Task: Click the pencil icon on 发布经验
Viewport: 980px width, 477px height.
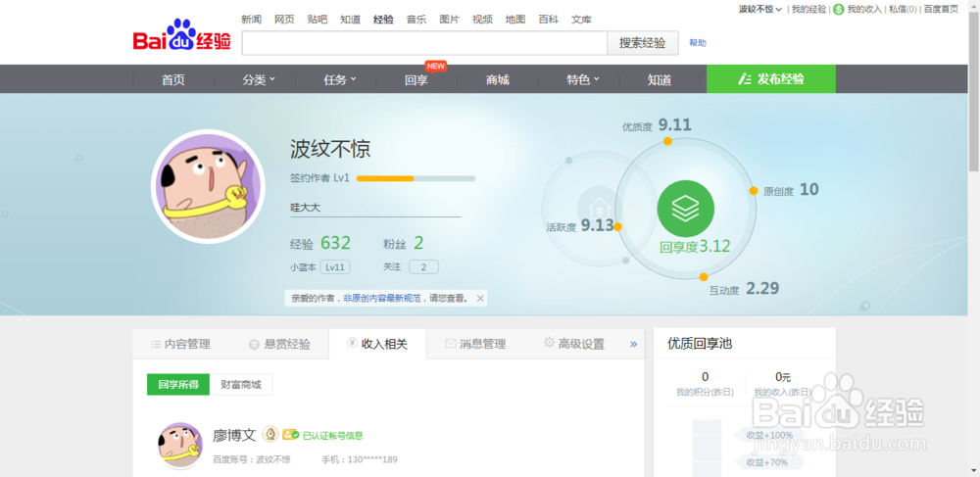Action: point(744,79)
